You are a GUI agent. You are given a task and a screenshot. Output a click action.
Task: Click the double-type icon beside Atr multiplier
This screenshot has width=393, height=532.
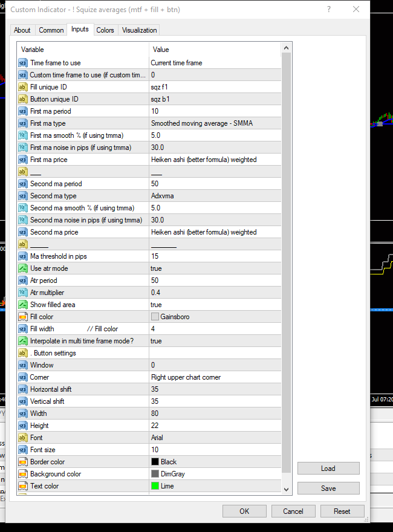23,293
